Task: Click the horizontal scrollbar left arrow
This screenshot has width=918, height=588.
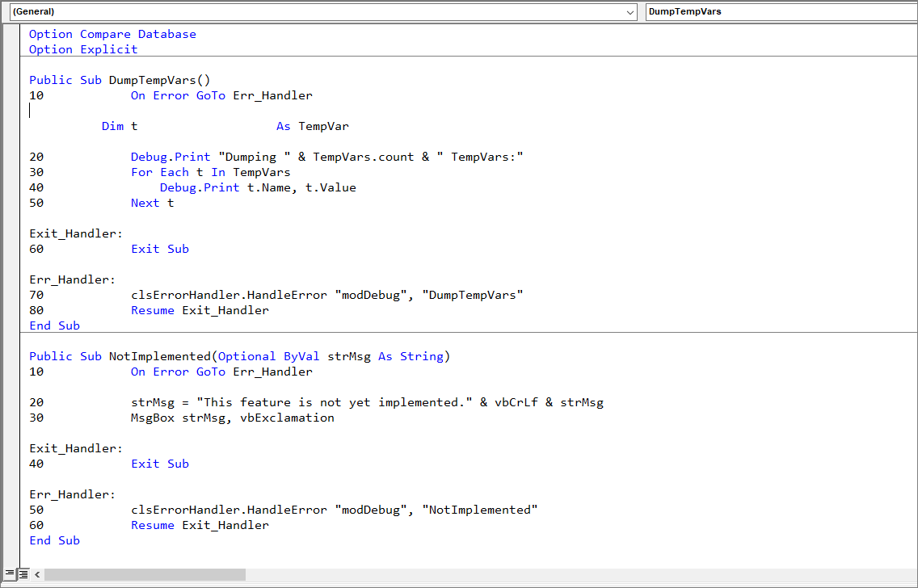Action: tap(37, 574)
